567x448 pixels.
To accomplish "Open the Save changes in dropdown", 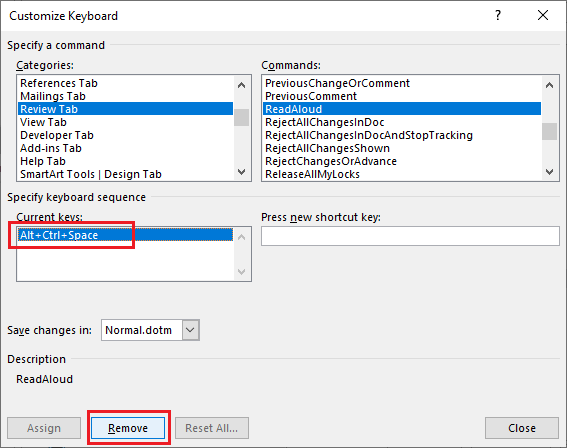I will (191, 330).
